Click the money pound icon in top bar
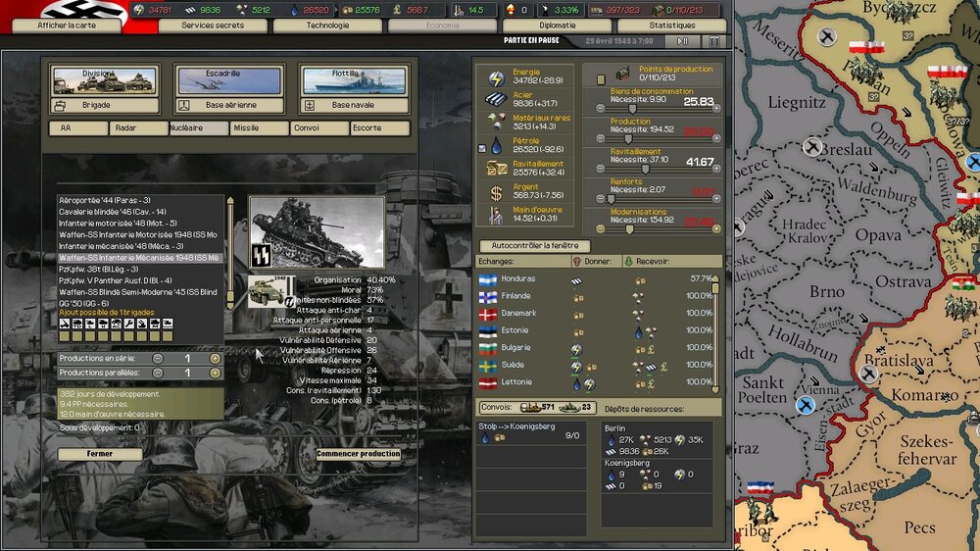 [397, 10]
